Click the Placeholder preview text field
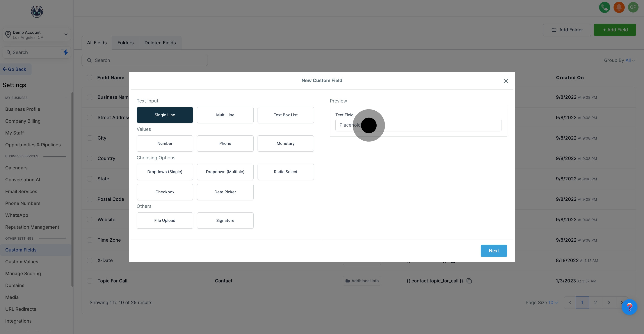The width and height of the screenshot is (644, 334). [x=425, y=125]
